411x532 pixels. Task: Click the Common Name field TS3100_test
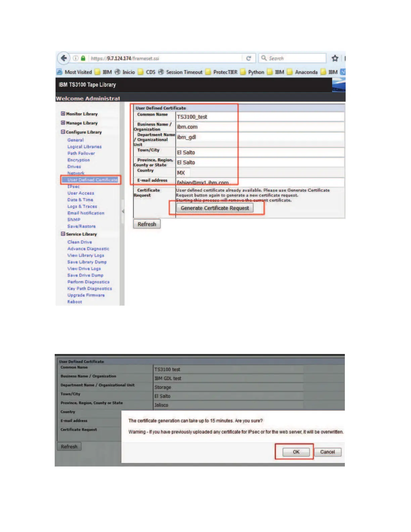pyautogui.click(x=260, y=117)
